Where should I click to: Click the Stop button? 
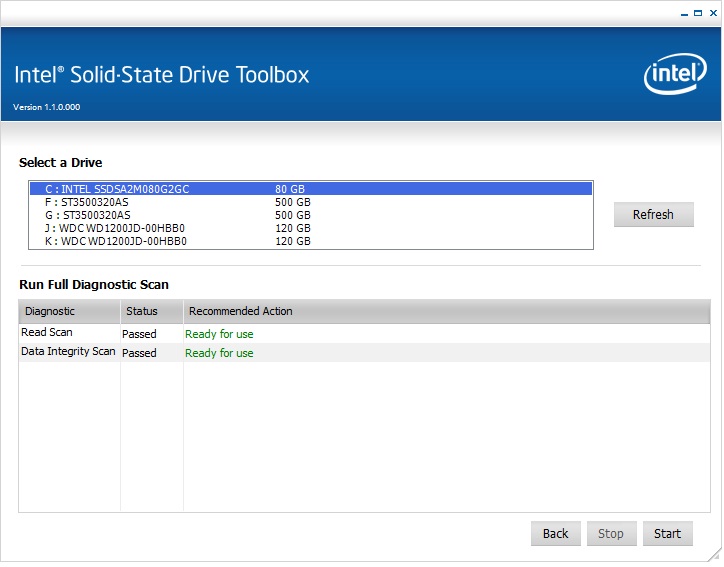pos(611,533)
